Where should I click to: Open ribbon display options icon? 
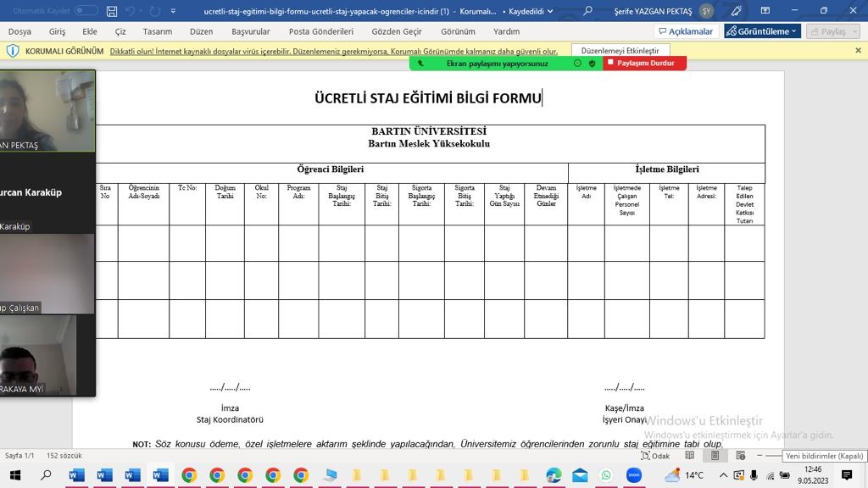765,10
